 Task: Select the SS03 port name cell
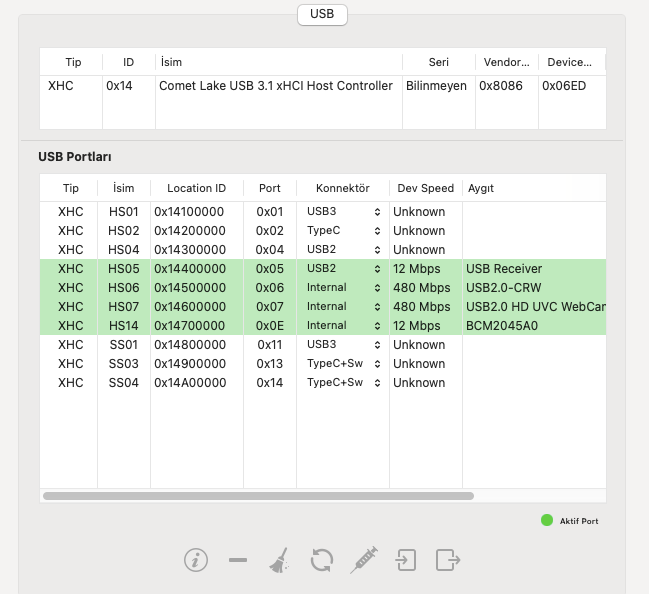[123, 364]
